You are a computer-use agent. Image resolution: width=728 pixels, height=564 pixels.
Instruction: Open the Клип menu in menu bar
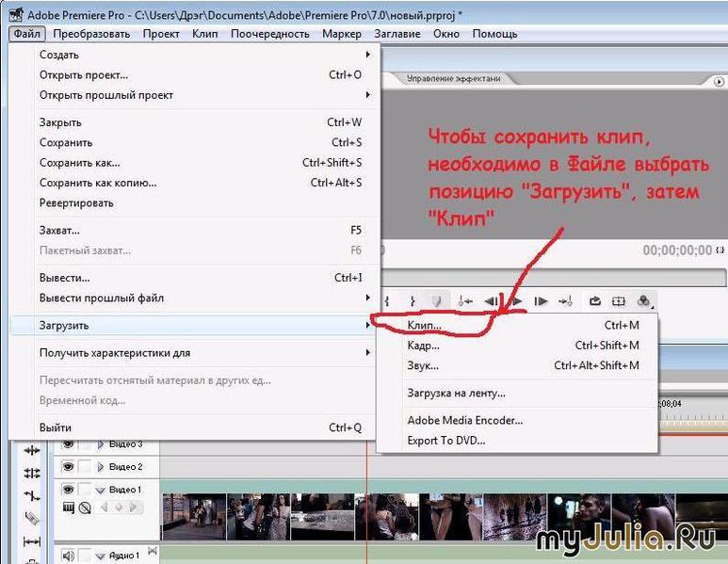click(x=204, y=34)
